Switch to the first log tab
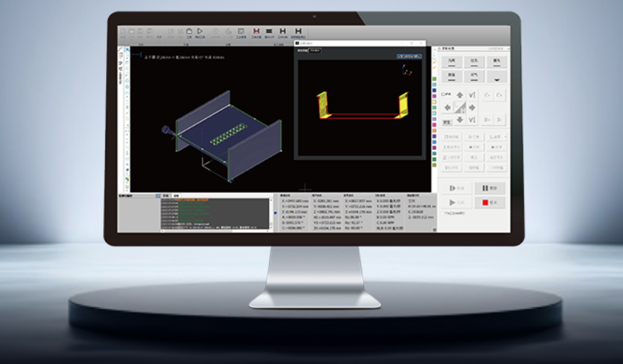 point(166,196)
